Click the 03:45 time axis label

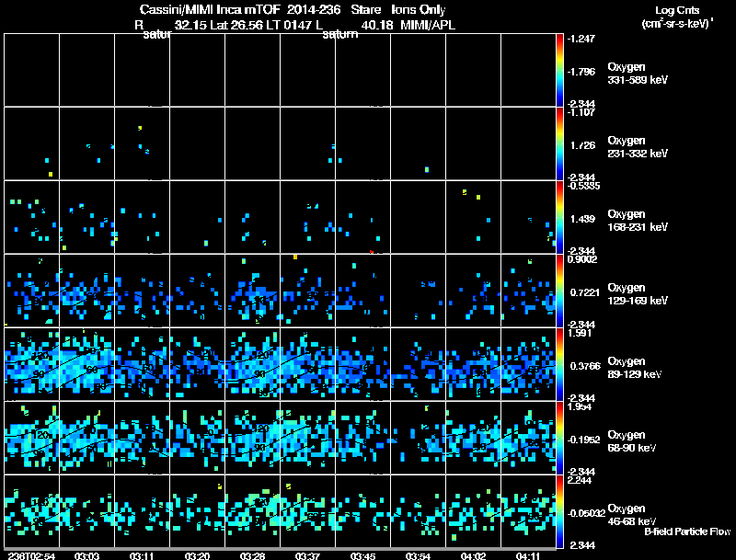[x=363, y=555]
